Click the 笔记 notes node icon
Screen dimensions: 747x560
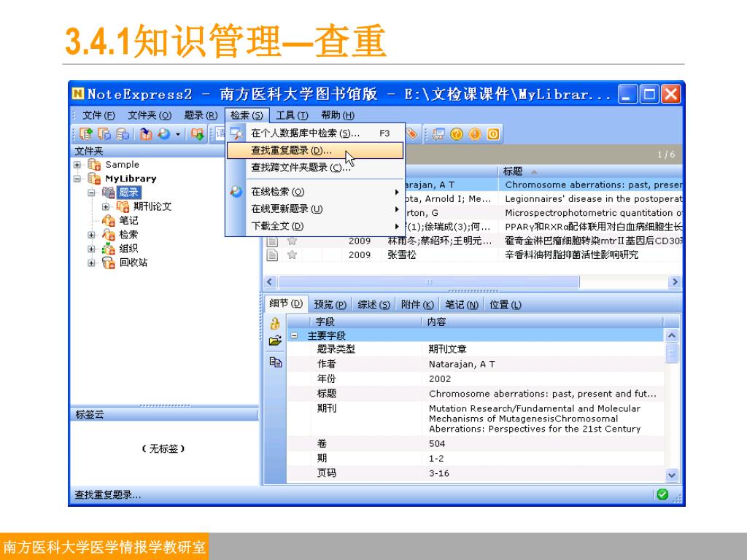point(108,220)
